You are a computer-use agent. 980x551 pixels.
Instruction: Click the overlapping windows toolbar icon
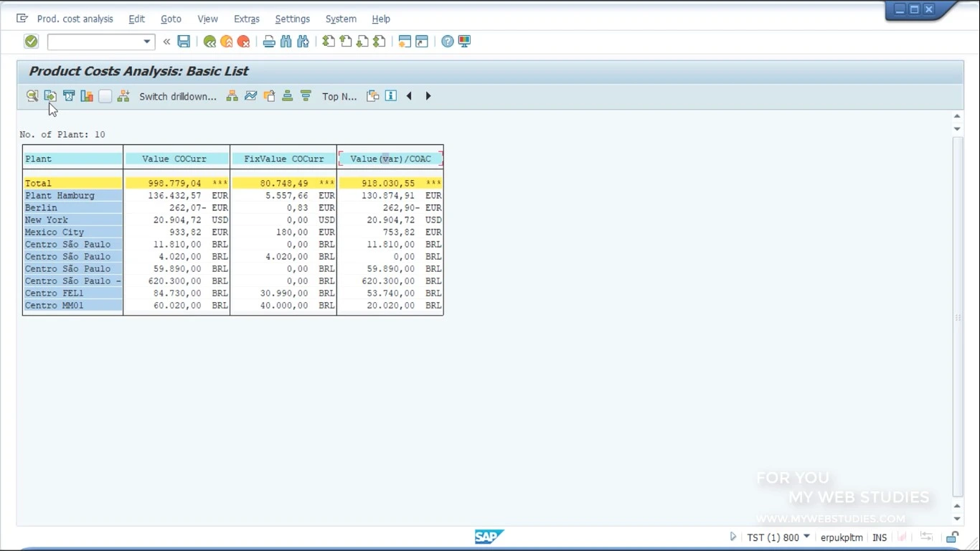tap(372, 96)
